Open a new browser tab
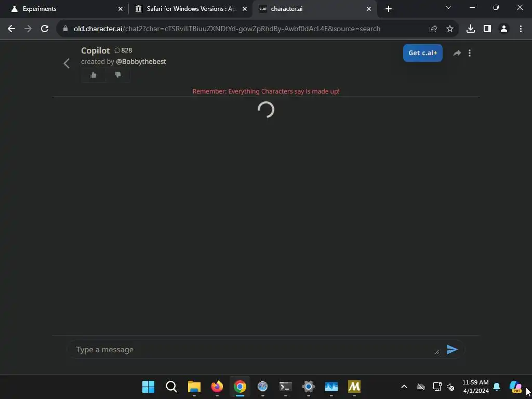The image size is (532, 399). click(389, 9)
